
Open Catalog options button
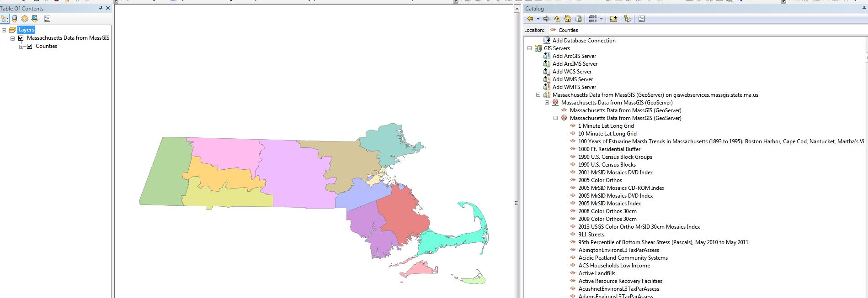pyautogui.click(x=641, y=19)
